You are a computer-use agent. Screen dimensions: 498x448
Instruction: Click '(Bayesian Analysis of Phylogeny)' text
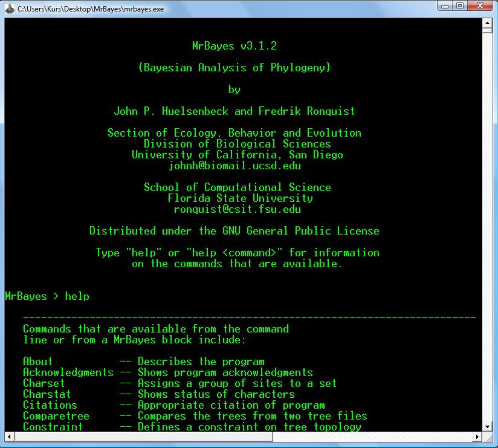pos(234,67)
